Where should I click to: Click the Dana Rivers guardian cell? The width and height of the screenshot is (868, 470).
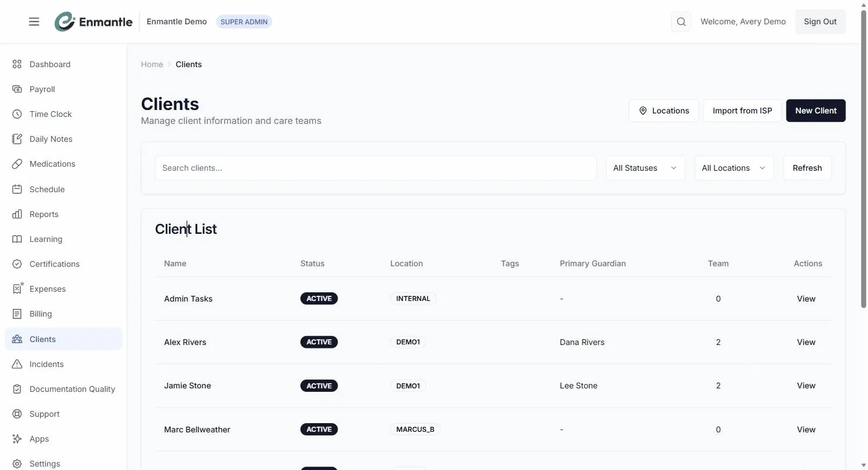coord(582,342)
